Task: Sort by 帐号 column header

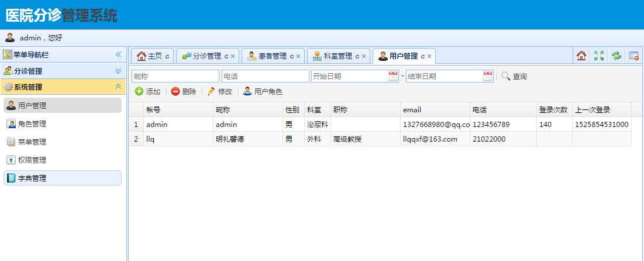Action: coord(178,110)
